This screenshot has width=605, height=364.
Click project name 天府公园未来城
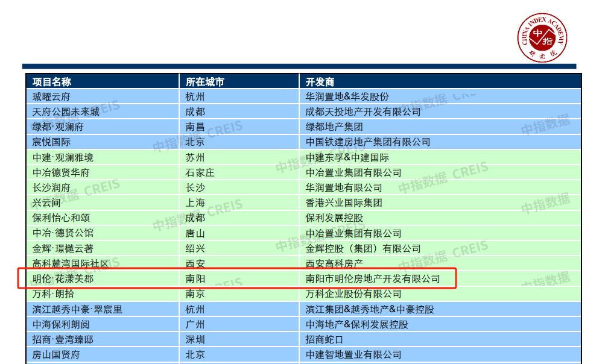(66, 112)
